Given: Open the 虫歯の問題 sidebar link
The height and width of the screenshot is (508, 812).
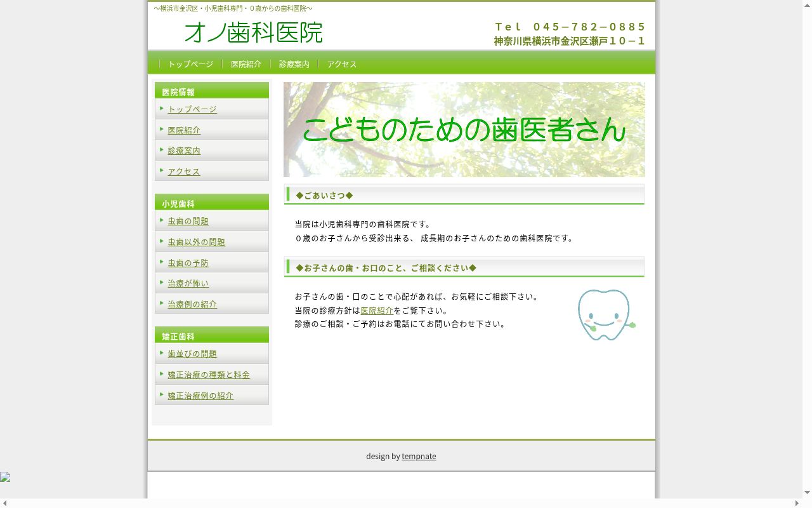Looking at the screenshot, I should 188,221.
